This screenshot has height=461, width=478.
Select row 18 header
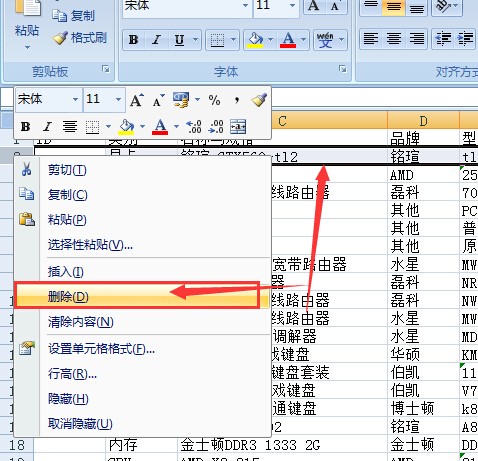17,444
